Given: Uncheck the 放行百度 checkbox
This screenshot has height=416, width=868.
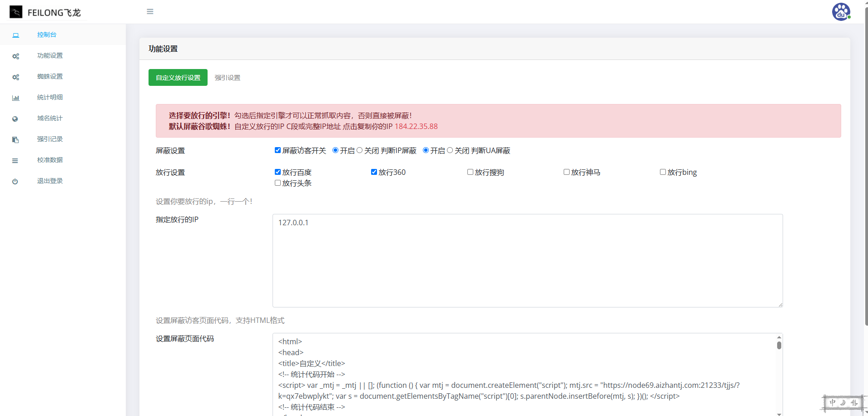Looking at the screenshot, I should [x=278, y=172].
